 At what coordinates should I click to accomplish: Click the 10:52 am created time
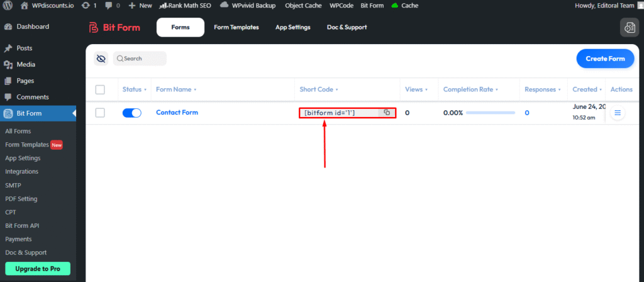(584, 118)
